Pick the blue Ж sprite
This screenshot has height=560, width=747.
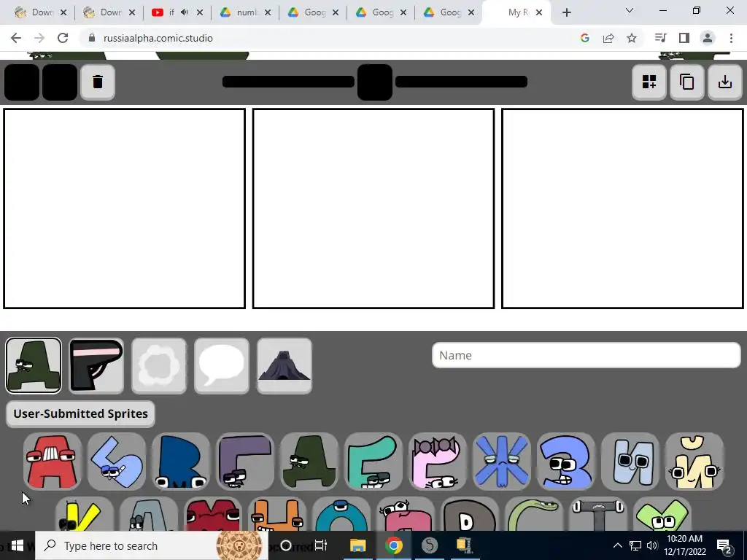coord(502,461)
